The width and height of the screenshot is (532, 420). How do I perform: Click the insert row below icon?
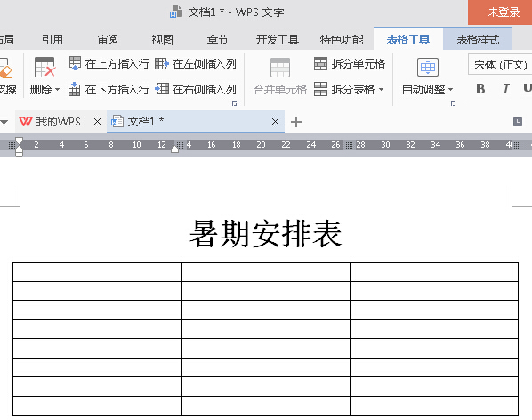pyautogui.click(x=75, y=89)
